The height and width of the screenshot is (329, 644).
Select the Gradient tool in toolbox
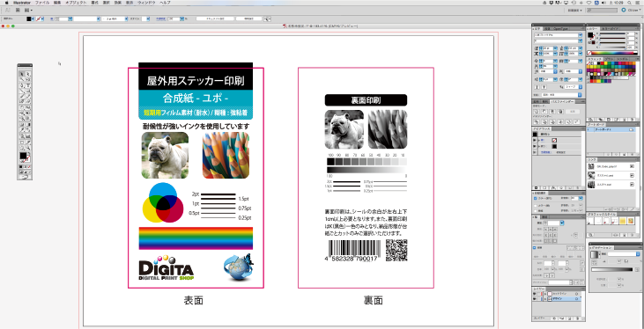click(x=28, y=125)
